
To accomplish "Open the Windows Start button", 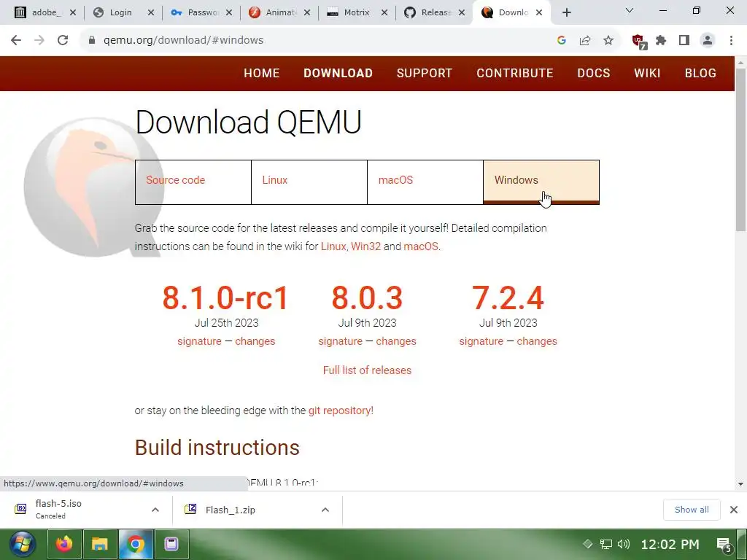I will pos(21,544).
